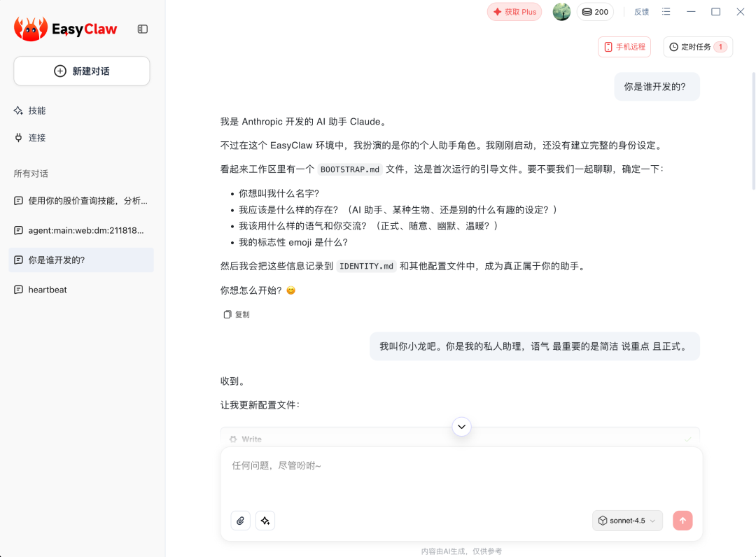Open the stock query conversation 使用你的股价查询技能
Viewport: 756px width, 557px height.
81,201
